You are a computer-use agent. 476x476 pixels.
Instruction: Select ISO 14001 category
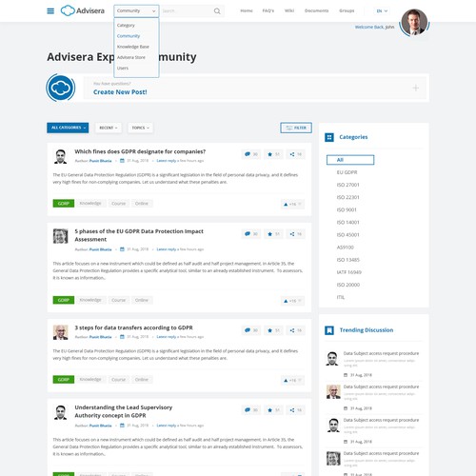point(347,223)
